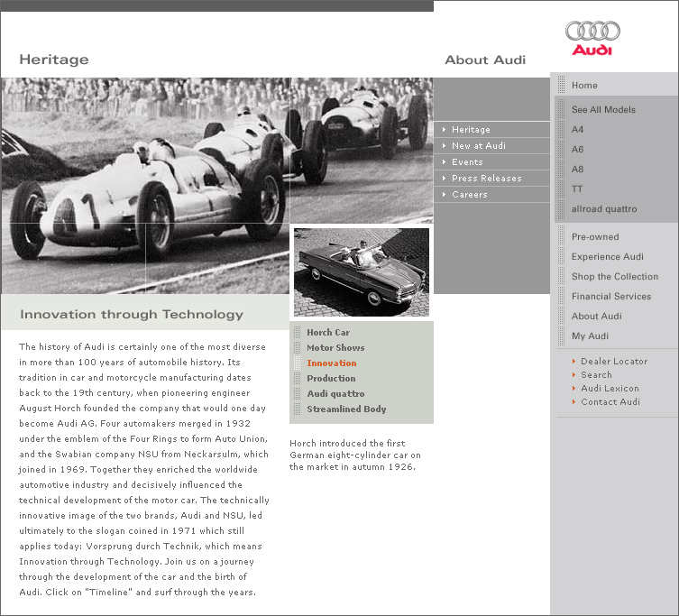Select the Innovation topic
This screenshot has height=616, width=679.
point(332,363)
